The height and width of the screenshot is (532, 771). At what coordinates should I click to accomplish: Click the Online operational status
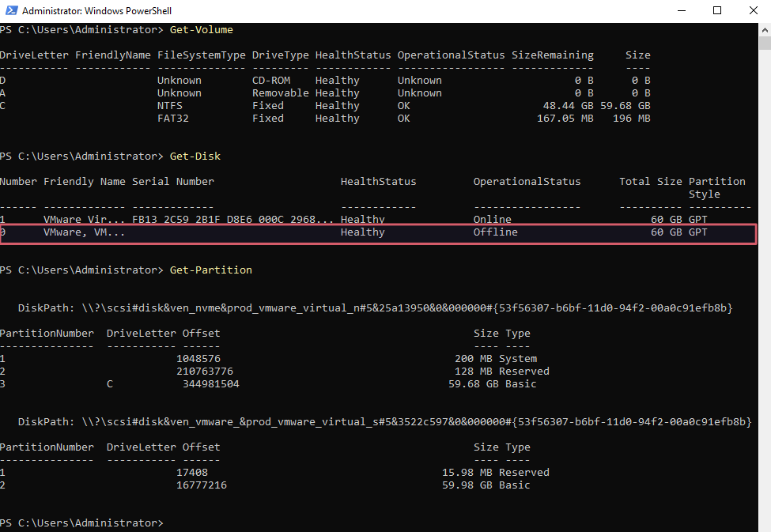coord(492,219)
